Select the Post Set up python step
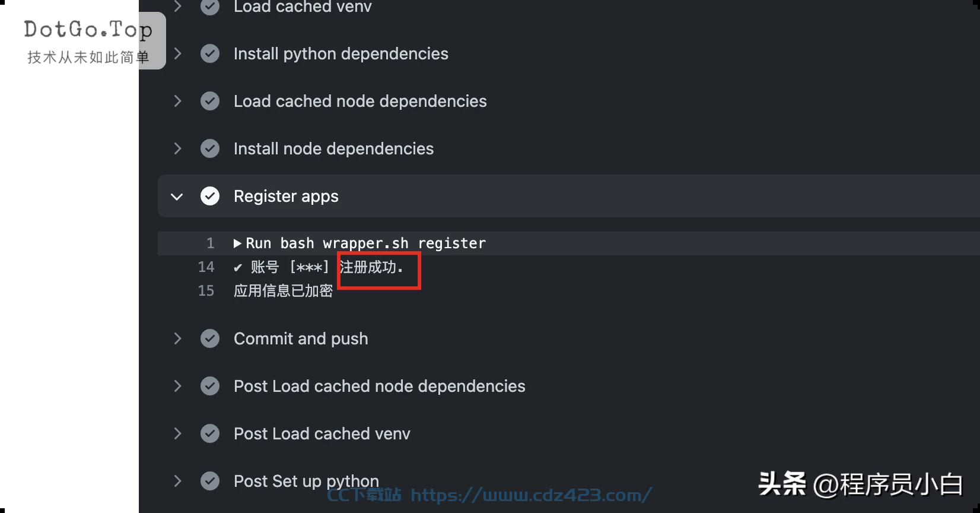 [x=306, y=481]
